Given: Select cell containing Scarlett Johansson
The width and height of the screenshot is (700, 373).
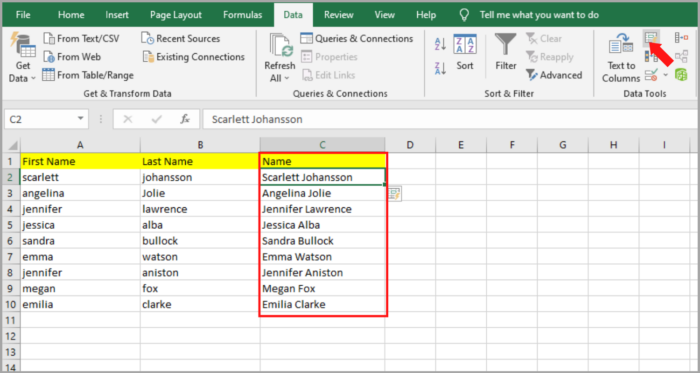Looking at the screenshot, I should [x=322, y=177].
